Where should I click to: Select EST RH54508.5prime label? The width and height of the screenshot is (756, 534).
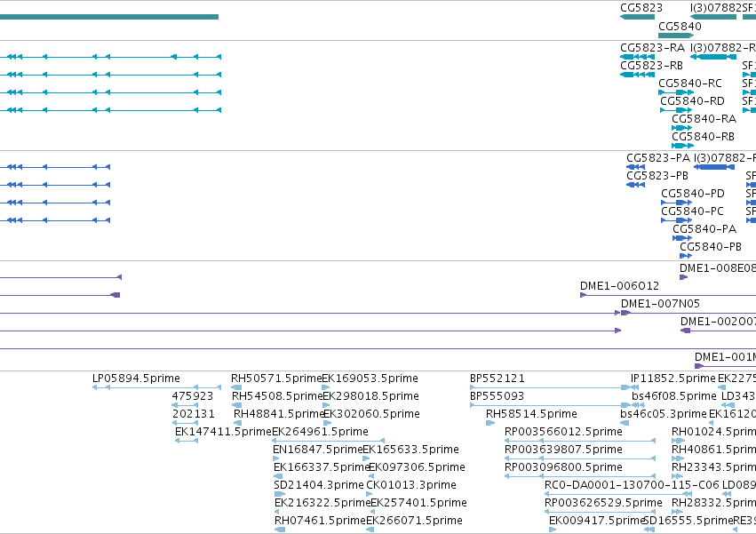click(277, 396)
